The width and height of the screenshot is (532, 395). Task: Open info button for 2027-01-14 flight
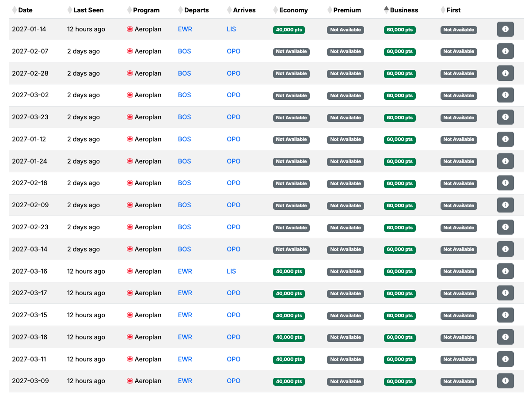(x=505, y=29)
